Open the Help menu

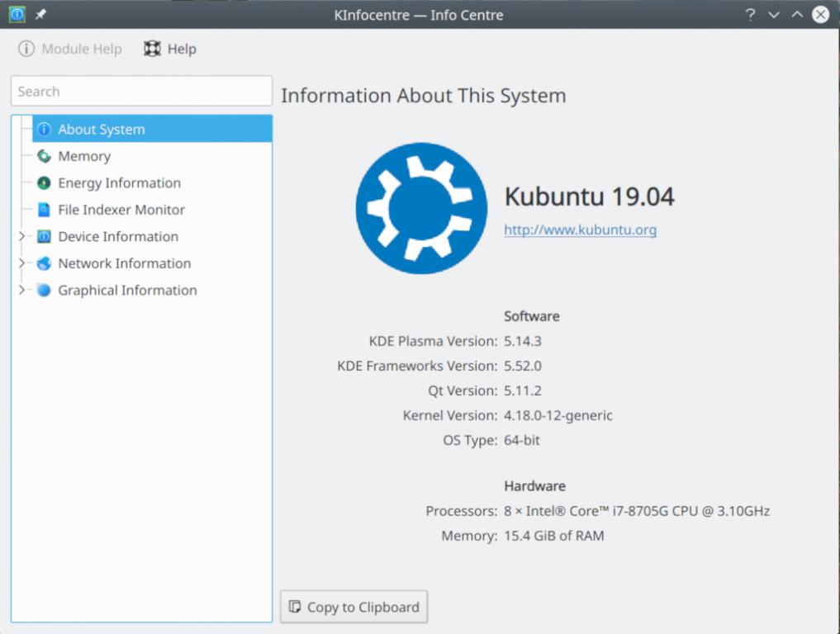pyautogui.click(x=170, y=50)
